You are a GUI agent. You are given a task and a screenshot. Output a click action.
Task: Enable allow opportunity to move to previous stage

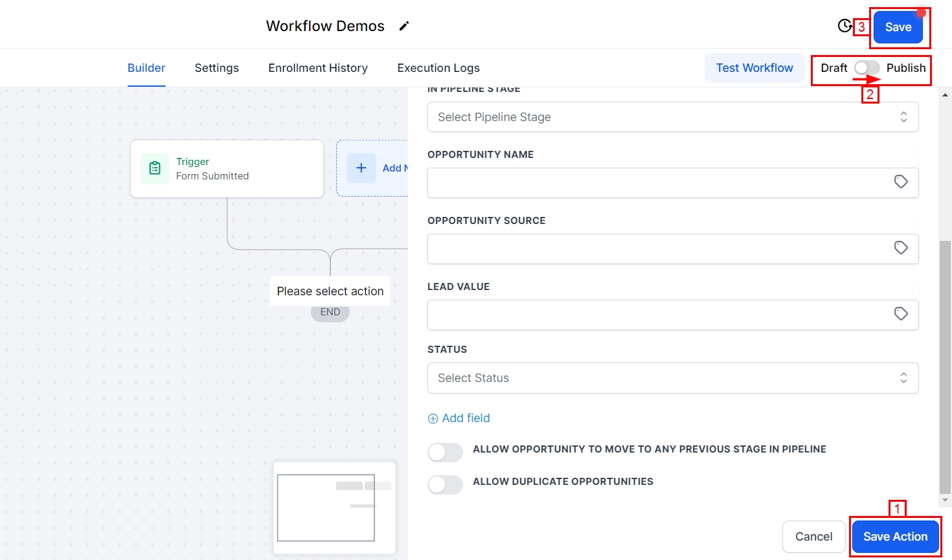pos(446,452)
